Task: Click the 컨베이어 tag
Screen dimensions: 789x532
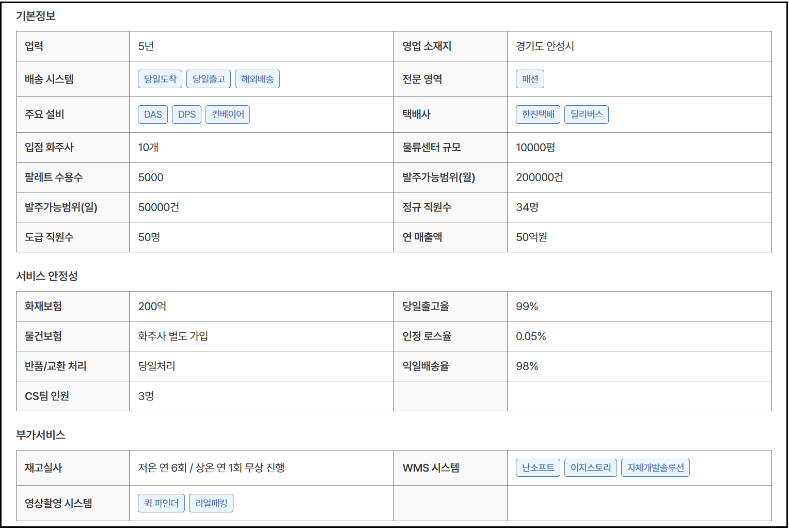Action: click(x=228, y=115)
